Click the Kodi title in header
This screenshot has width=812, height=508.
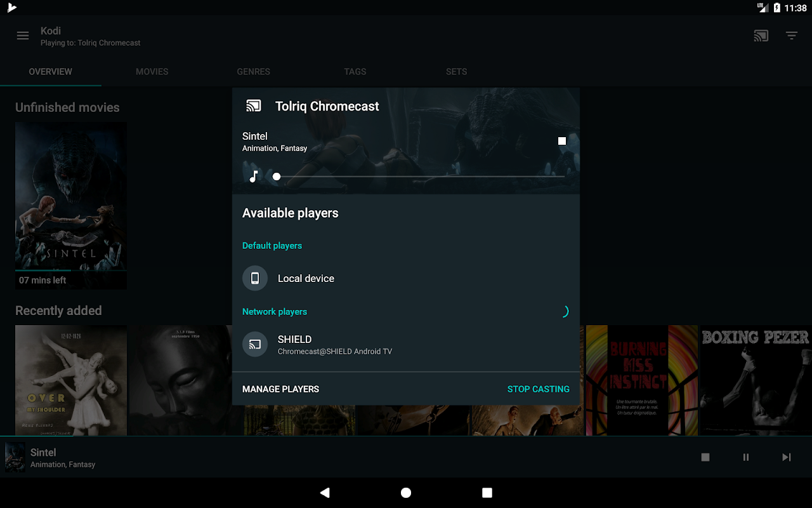tap(51, 30)
